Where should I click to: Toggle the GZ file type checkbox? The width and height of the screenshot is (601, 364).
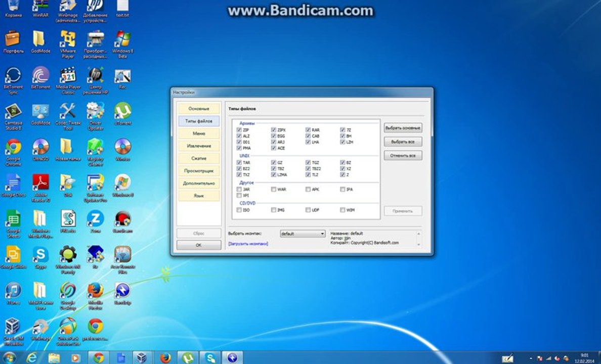(x=273, y=162)
